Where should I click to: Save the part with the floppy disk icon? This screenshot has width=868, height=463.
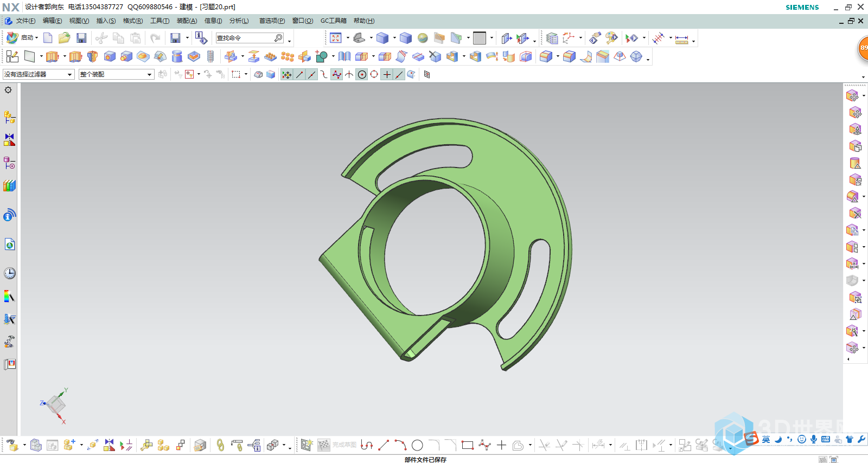81,38
